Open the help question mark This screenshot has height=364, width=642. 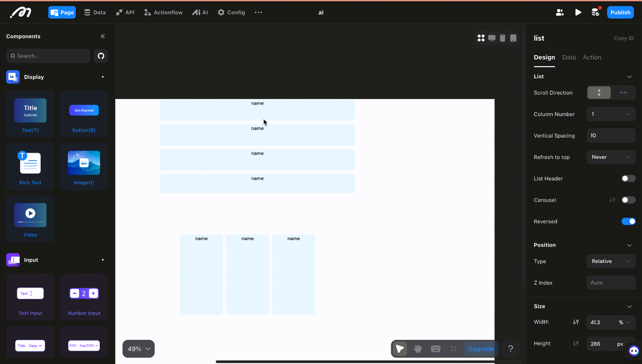tap(511, 349)
